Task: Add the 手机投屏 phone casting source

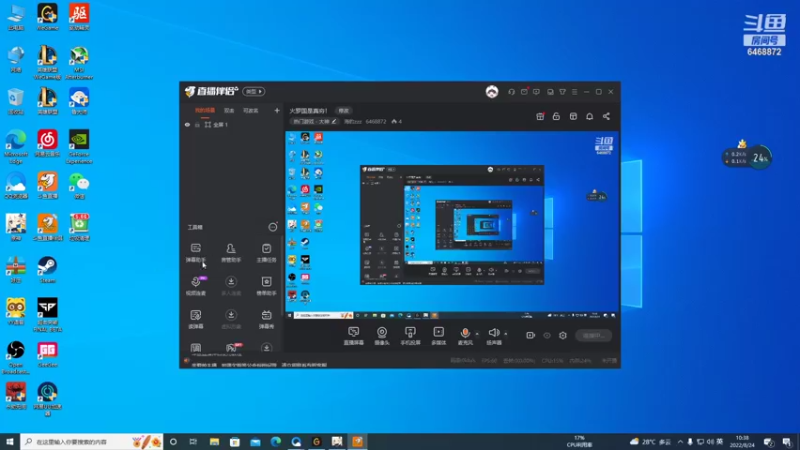Action: [410, 336]
